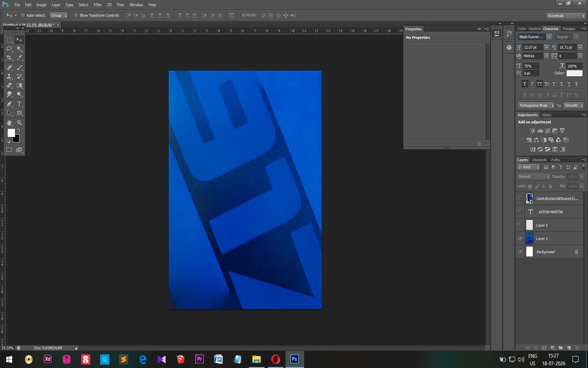Screen dimensions: 588x368
Task: Show the Layer 2 layer
Action: click(x=520, y=225)
